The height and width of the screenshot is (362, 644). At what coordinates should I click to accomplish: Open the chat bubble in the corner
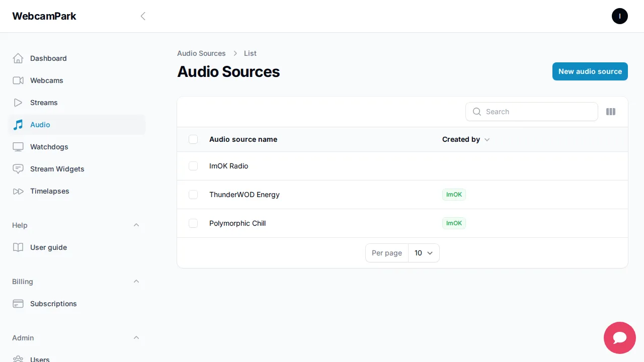pos(619,338)
